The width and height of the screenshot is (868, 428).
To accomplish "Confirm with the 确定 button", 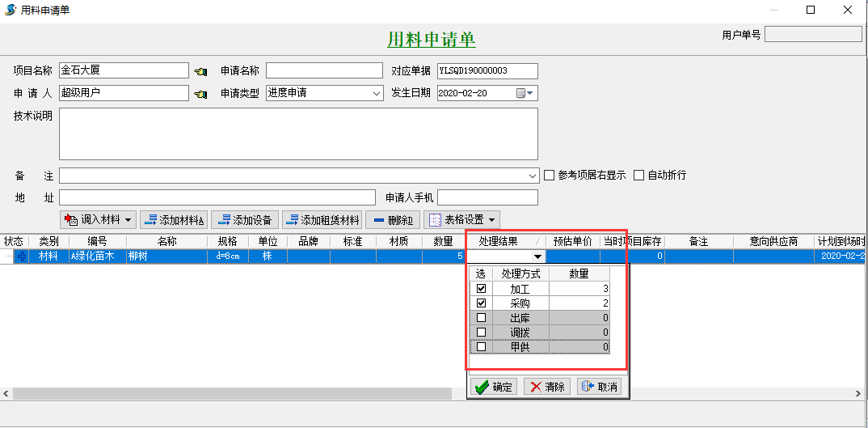I will (x=493, y=387).
